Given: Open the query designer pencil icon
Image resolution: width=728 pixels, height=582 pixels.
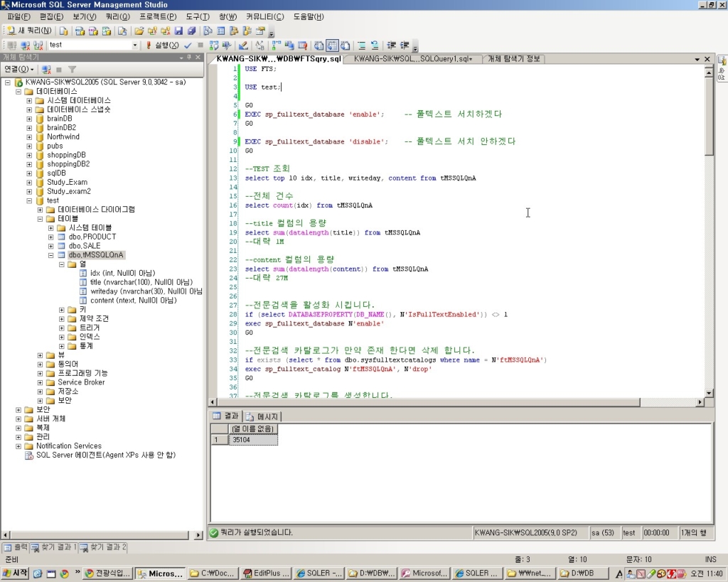Looking at the screenshot, I should (x=243, y=45).
